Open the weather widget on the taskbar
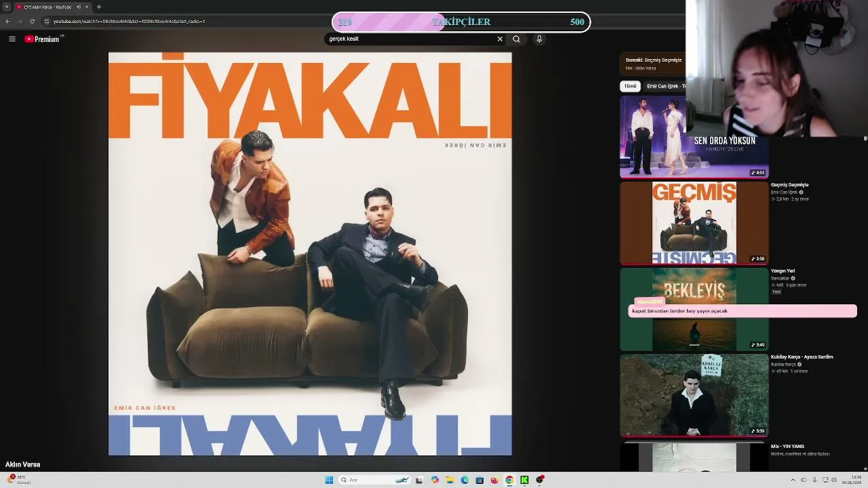Screen dimensions: 868x488 19,480
